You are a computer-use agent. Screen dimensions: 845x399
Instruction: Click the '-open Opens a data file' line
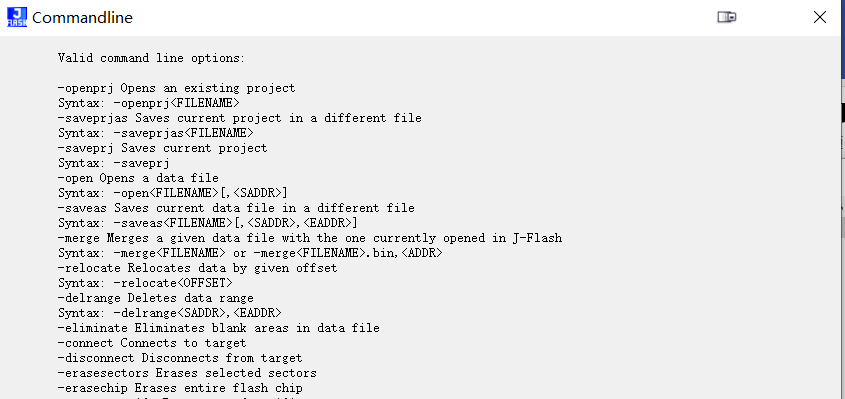point(138,178)
